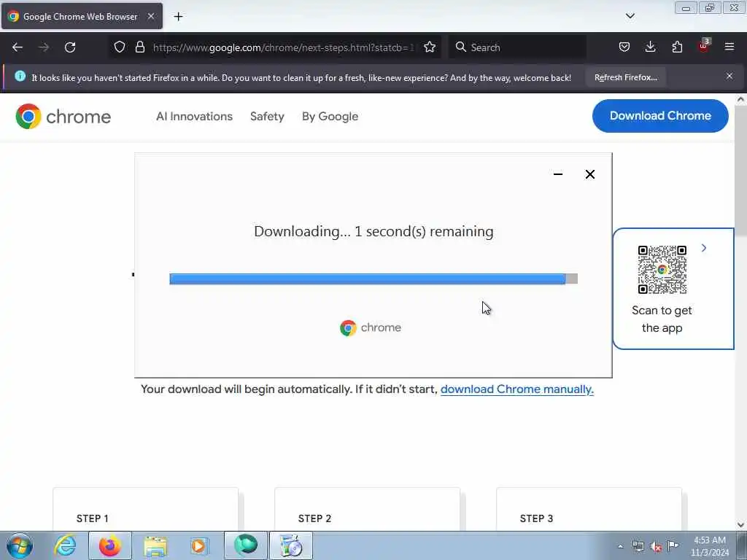This screenshot has height=560, width=747.
Task: Bookmark this page with the star icon
Action: (x=430, y=47)
